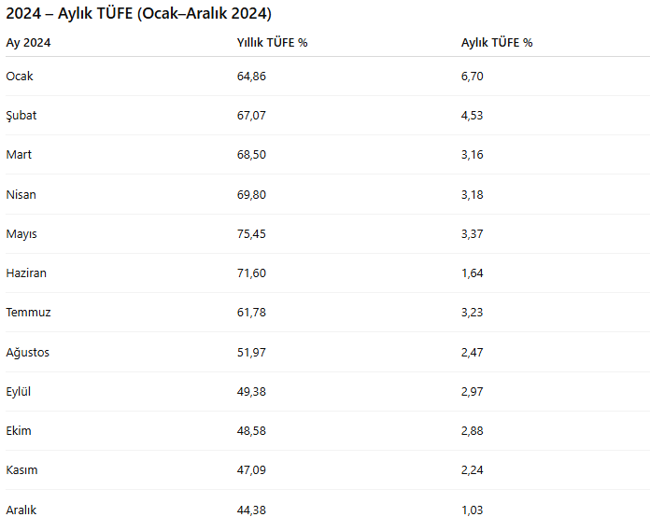Click the 'Ağustos' month cell
Screen dimensions: 650x531
(x=27, y=352)
